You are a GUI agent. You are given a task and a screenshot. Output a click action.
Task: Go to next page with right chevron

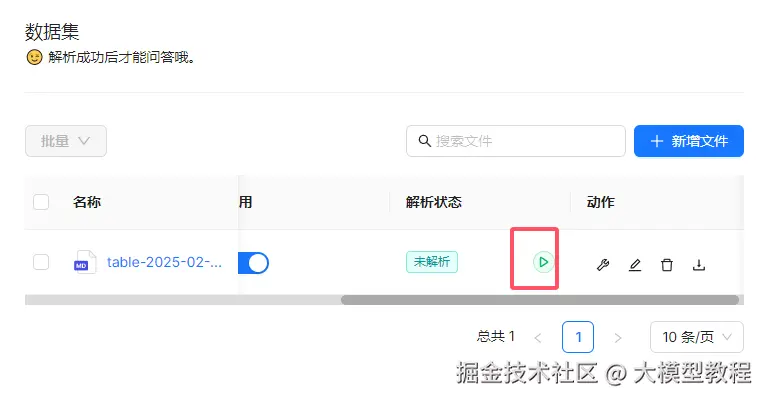tap(617, 337)
